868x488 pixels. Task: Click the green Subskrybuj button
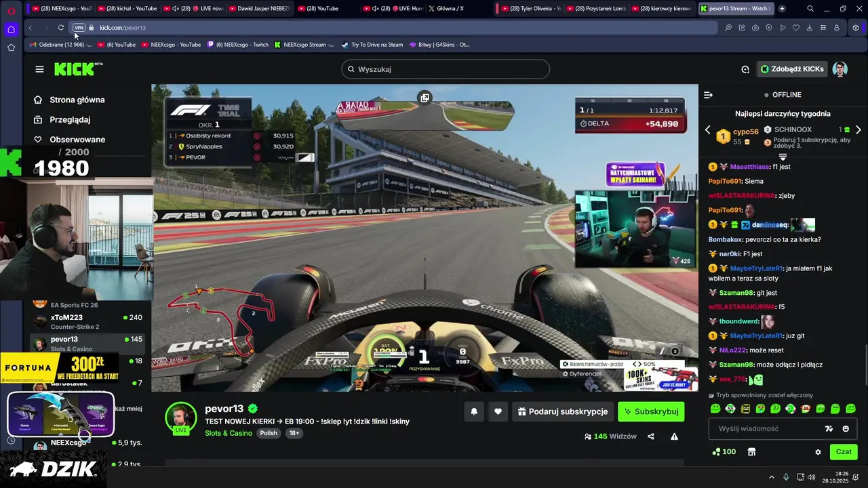pos(651,411)
